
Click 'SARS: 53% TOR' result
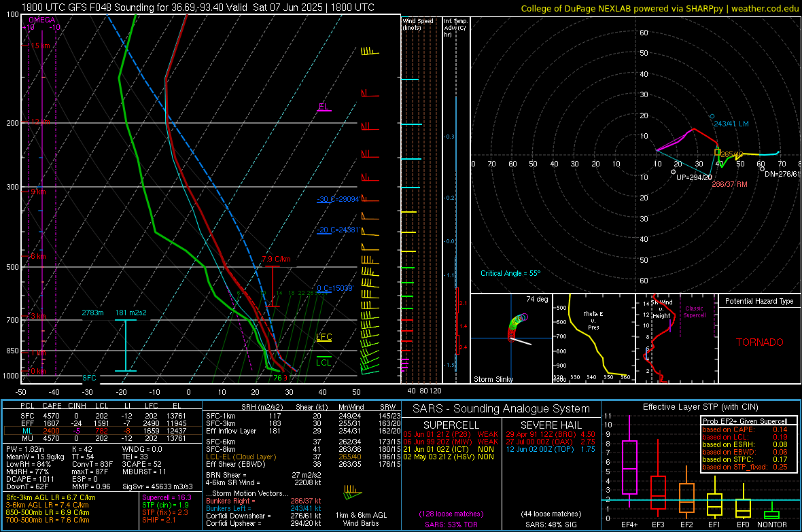(x=451, y=525)
